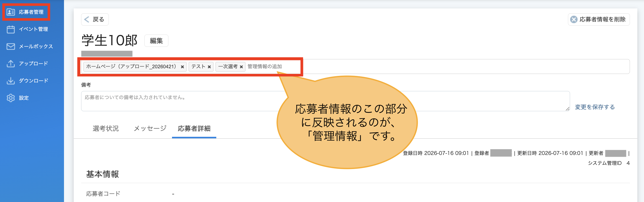The height and width of the screenshot is (202, 644).
Task: Remove the テスト tag
Action: pos(209,67)
